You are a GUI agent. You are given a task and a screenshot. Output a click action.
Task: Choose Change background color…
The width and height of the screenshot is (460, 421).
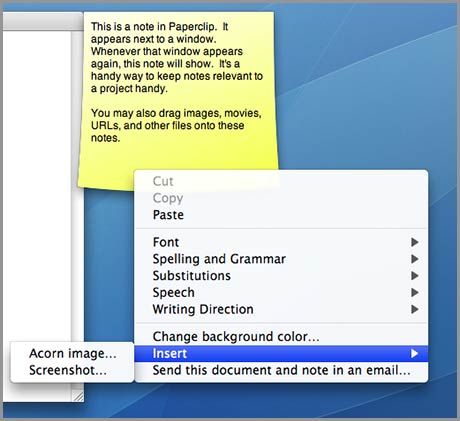tap(281, 337)
